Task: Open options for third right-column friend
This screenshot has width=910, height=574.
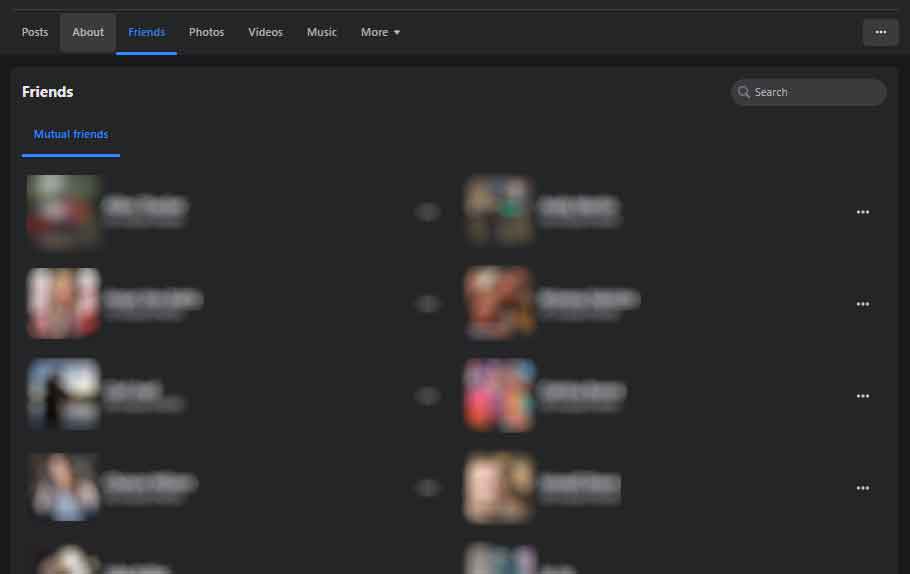Action: point(863,396)
